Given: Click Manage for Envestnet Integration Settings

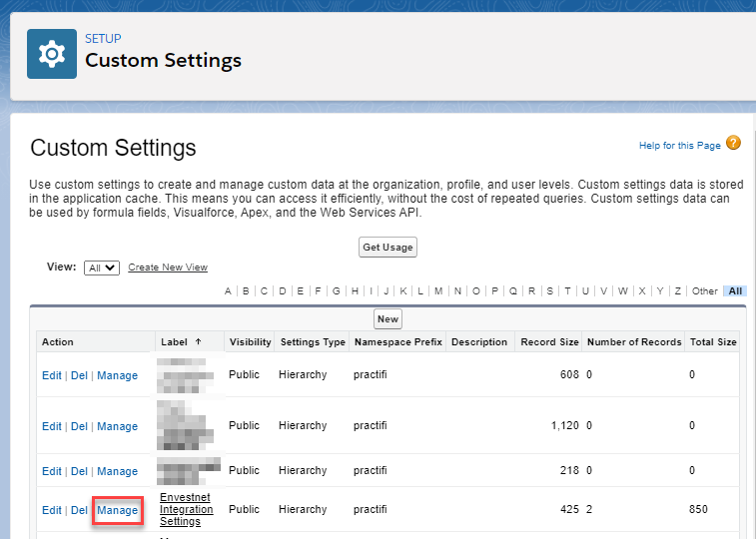Looking at the screenshot, I should pyautogui.click(x=117, y=510).
